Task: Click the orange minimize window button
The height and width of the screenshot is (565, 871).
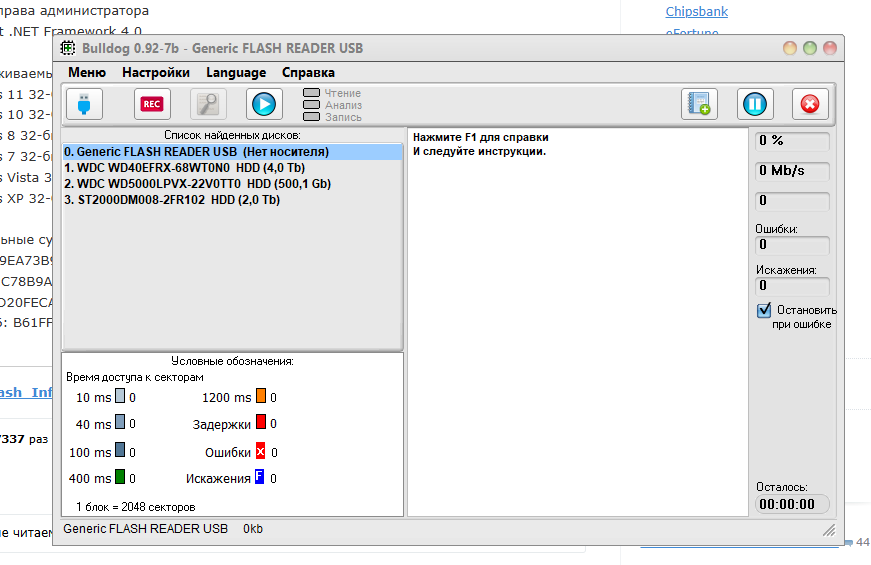Action: click(x=790, y=48)
